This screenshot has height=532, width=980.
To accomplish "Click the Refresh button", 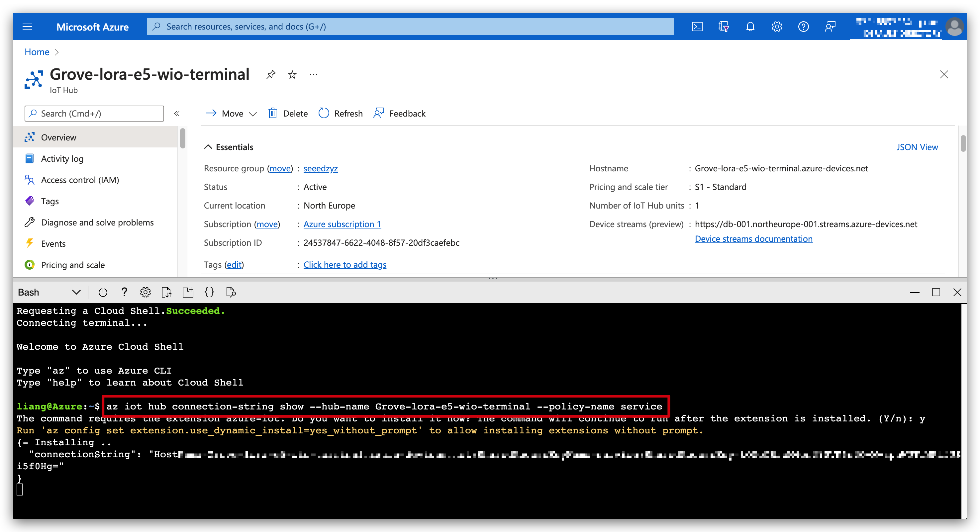I will click(x=341, y=113).
